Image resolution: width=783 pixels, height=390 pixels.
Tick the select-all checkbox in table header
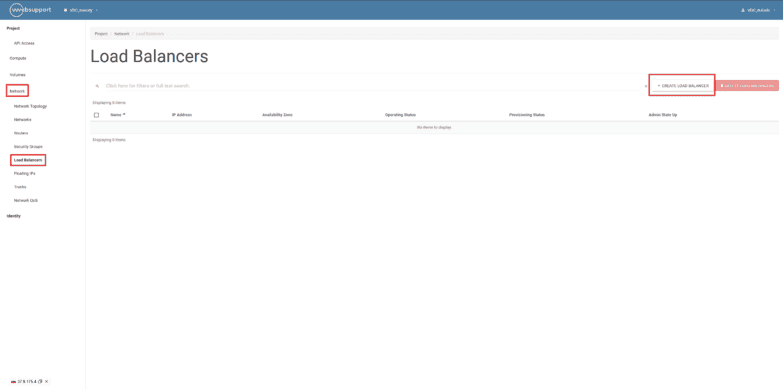click(97, 115)
